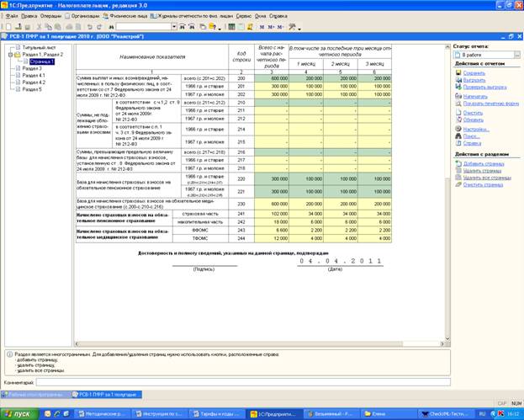Click the save disk icon beside Сохранить
This screenshot has height=420, width=524.
(458, 72)
